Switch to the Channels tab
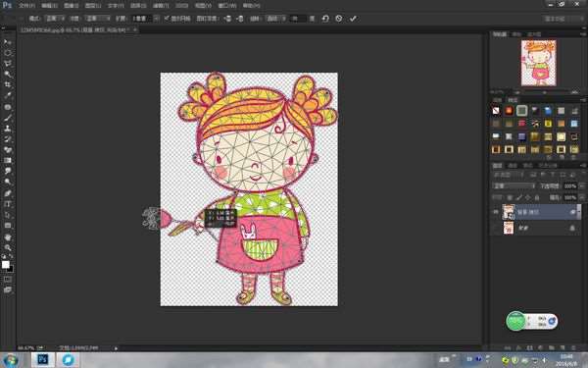Image resolution: width=588 pixels, height=368 pixels. 513,166
